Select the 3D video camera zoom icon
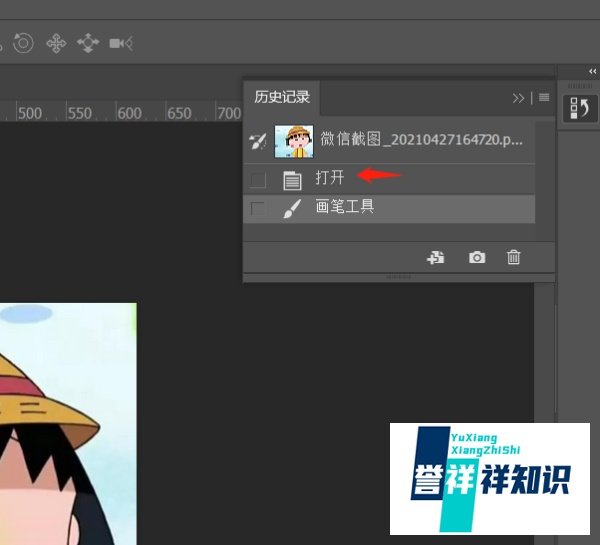600x545 pixels. pyautogui.click(x=121, y=43)
